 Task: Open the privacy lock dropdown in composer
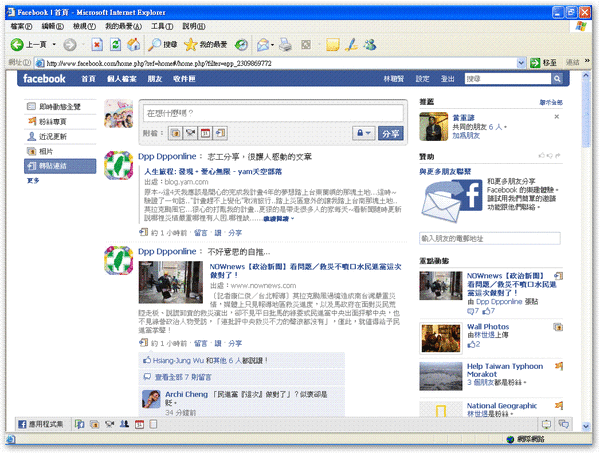pyautogui.click(x=364, y=133)
